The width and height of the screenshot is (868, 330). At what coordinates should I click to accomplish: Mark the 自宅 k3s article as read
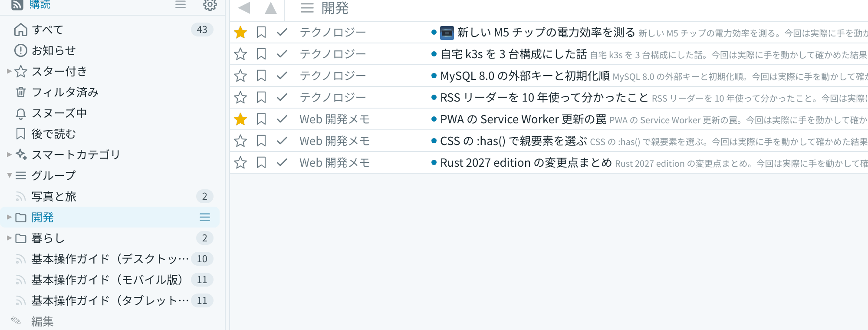[x=282, y=54]
